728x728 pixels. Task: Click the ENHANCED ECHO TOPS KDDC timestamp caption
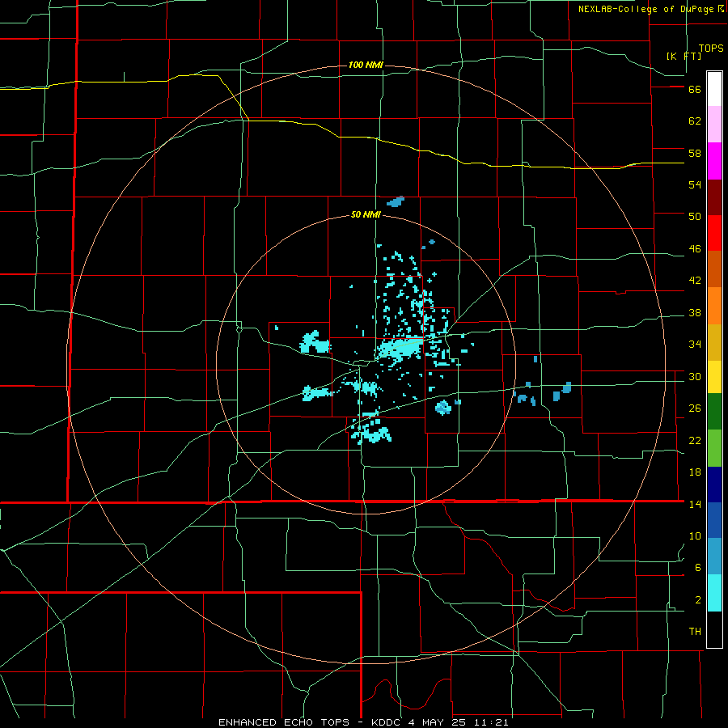tap(363, 722)
